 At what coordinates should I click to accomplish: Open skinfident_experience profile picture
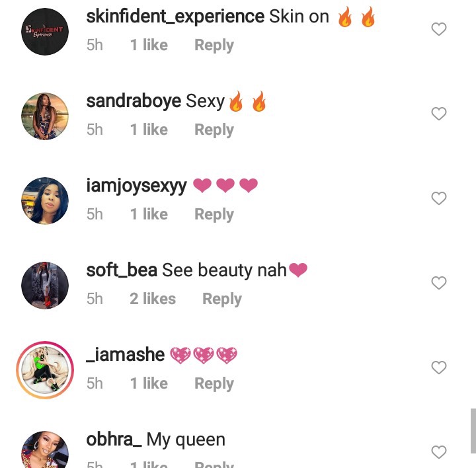[45, 32]
